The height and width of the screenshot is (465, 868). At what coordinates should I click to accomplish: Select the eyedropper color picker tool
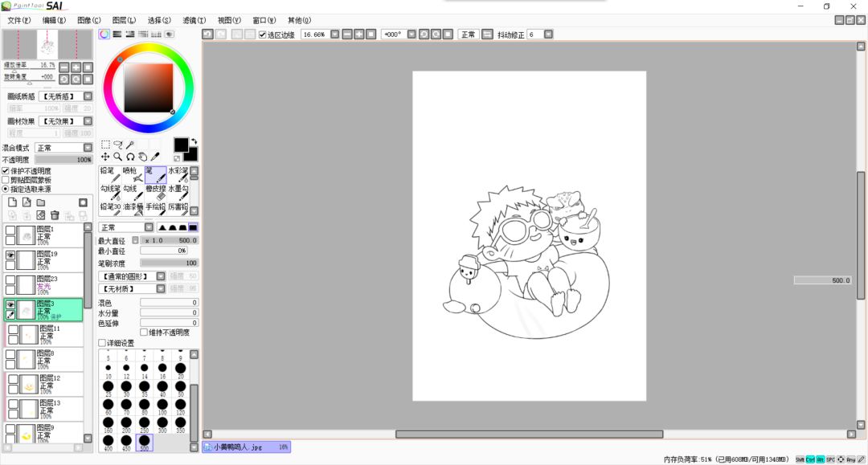click(155, 157)
